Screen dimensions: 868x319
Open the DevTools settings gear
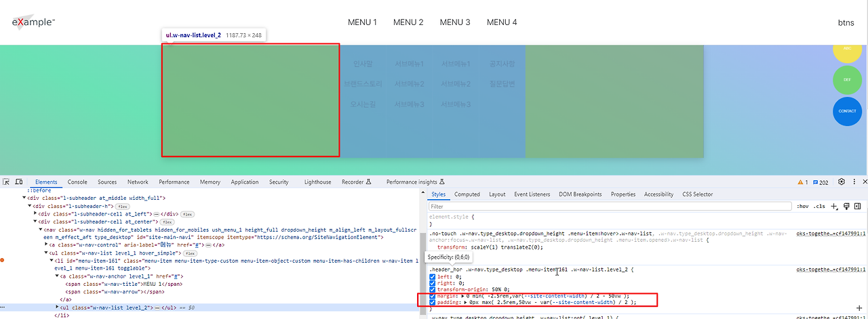click(x=842, y=182)
